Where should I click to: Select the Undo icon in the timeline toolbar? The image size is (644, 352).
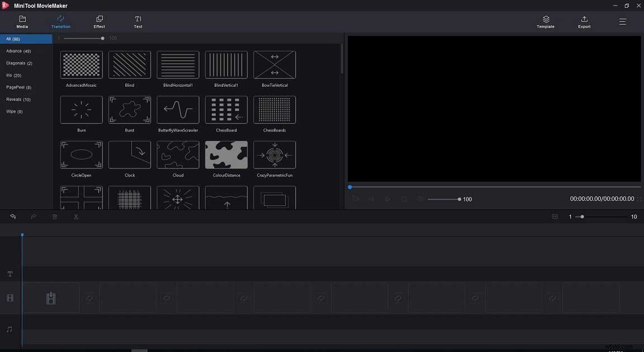click(12, 217)
